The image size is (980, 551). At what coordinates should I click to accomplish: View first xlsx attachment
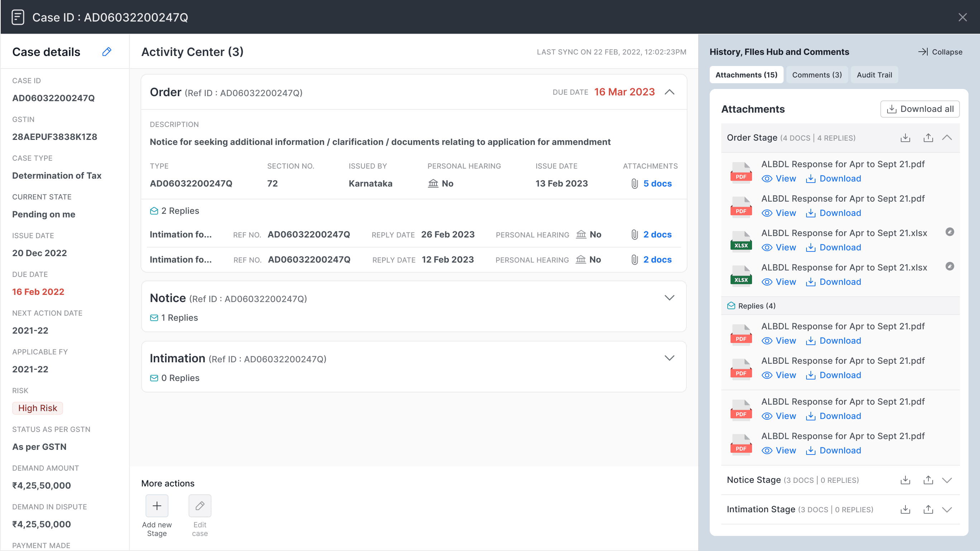[x=779, y=248]
